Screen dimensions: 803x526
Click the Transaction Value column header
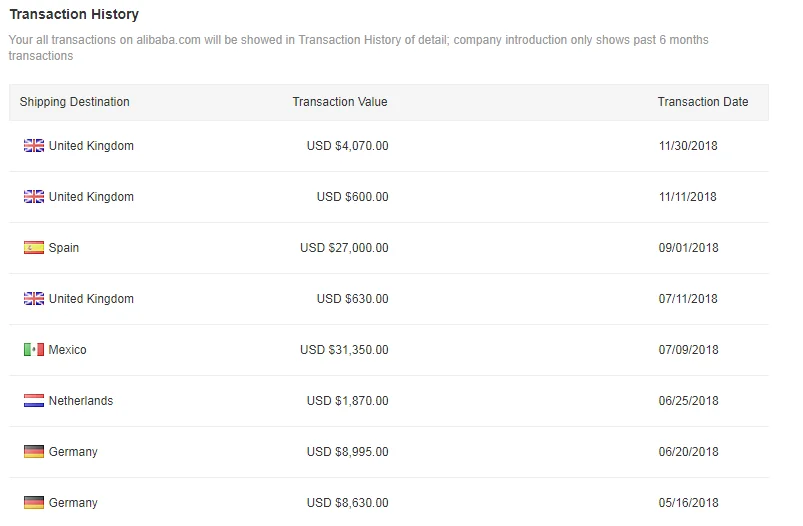click(339, 102)
